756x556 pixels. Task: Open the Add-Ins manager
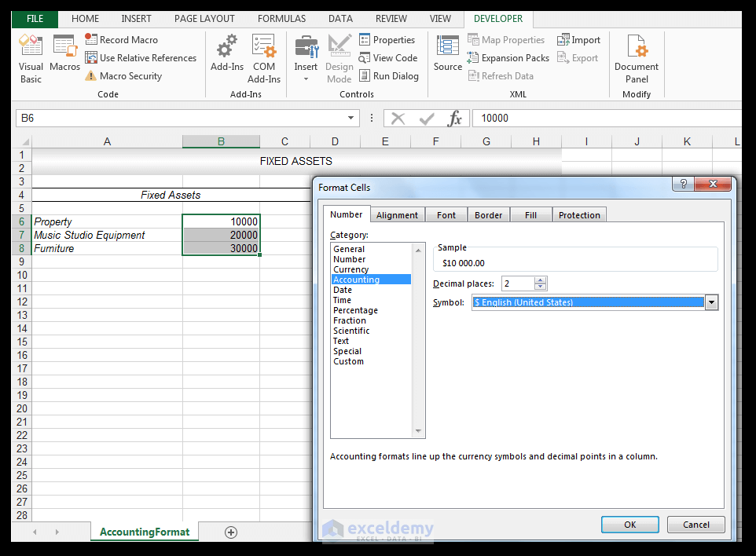pyautogui.click(x=226, y=53)
